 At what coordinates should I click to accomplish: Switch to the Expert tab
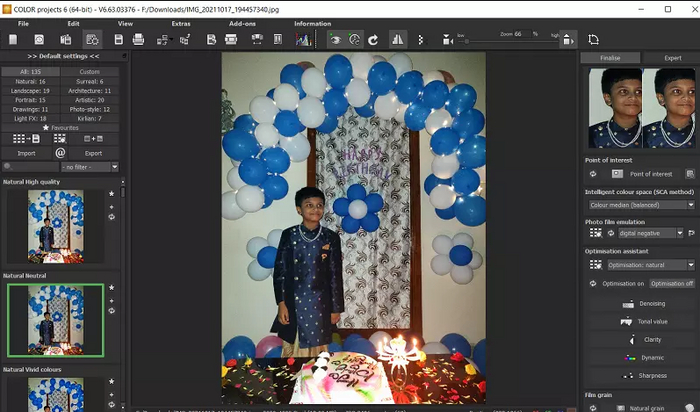(672, 58)
